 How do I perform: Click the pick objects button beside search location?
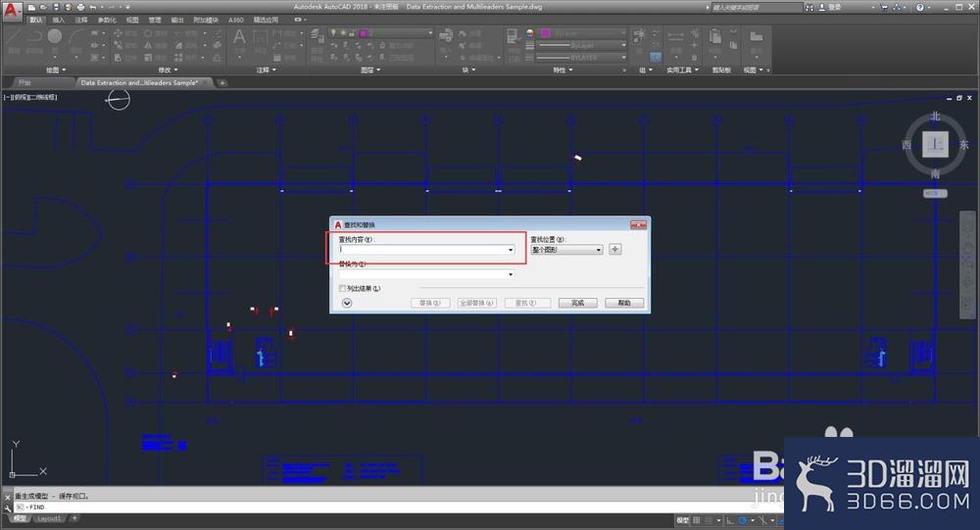615,249
